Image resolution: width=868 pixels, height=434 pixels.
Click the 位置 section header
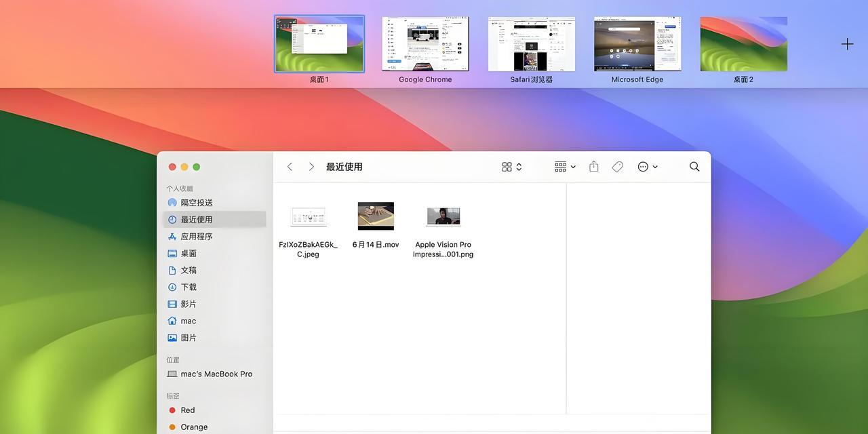(173, 360)
